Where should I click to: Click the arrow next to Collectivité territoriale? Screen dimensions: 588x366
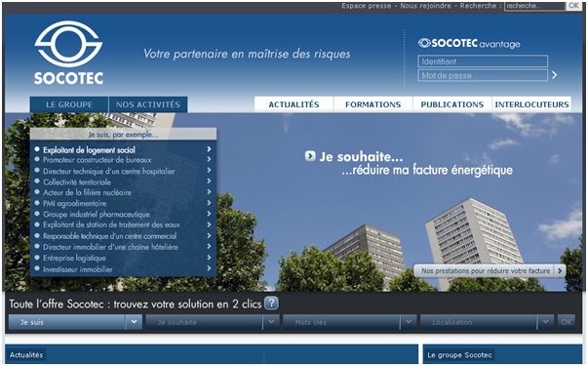[x=209, y=182]
